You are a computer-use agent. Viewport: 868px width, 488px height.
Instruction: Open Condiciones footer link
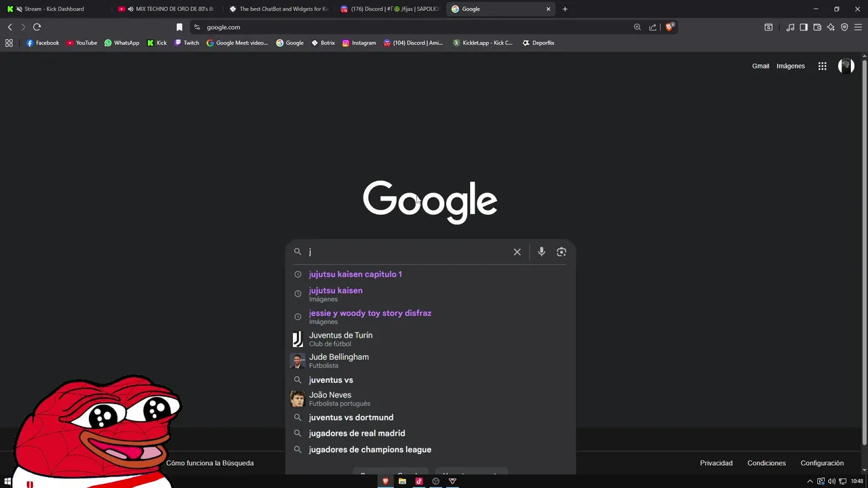tap(766, 463)
